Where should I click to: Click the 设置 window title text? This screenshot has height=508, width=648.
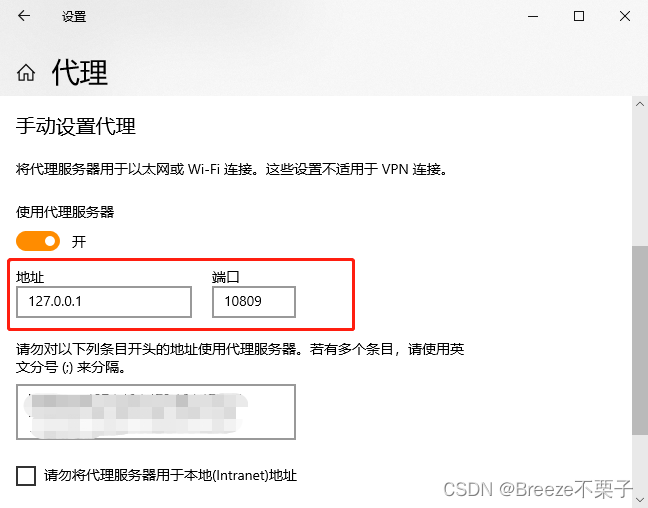74,17
